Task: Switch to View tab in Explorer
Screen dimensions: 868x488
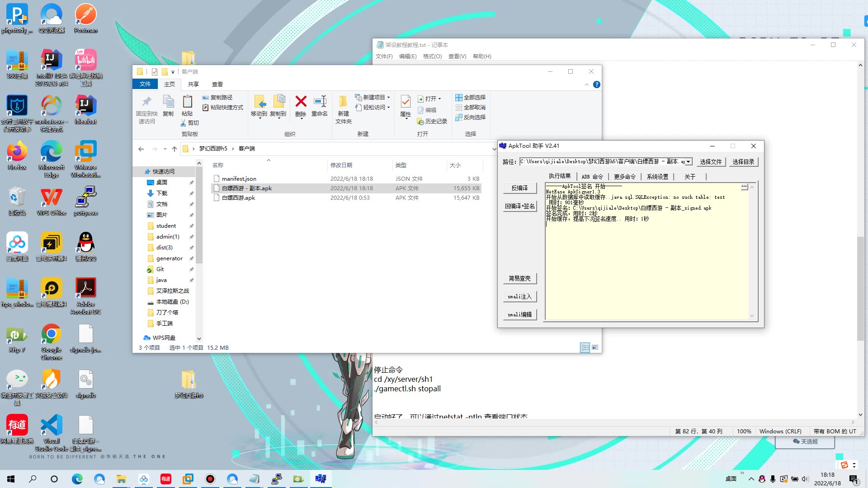Action: click(x=217, y=84)
